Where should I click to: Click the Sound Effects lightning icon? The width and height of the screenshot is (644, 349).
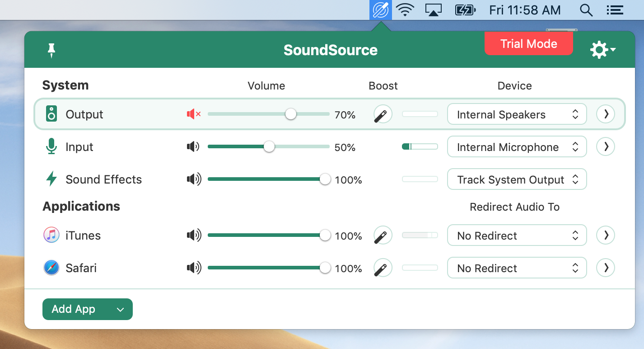tap(51, 179)
